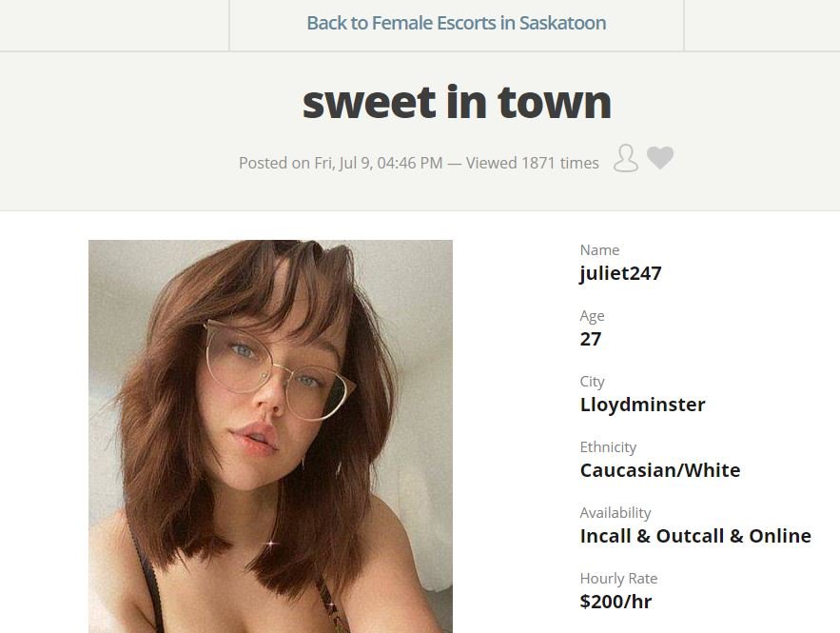Click the 'Posted on Fri, Jul 9' timestamp

click(x=341, y=163)
